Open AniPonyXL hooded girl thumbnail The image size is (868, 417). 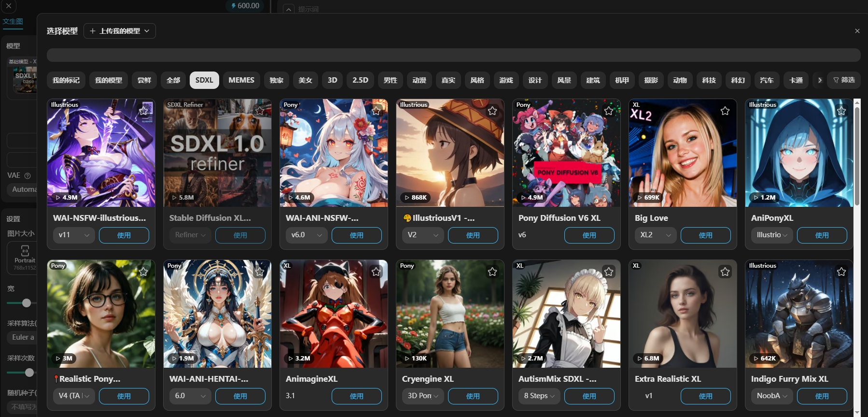[799, 153]
